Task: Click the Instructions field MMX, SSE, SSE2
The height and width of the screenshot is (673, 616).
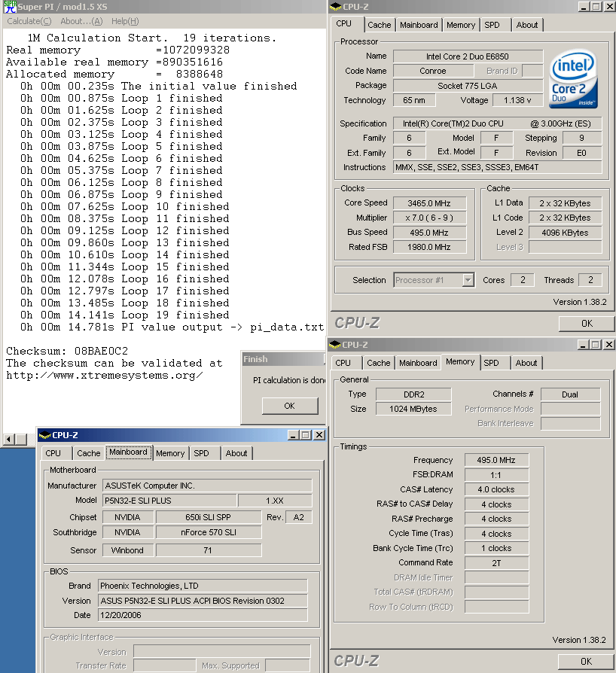Action: click(498, 167)
